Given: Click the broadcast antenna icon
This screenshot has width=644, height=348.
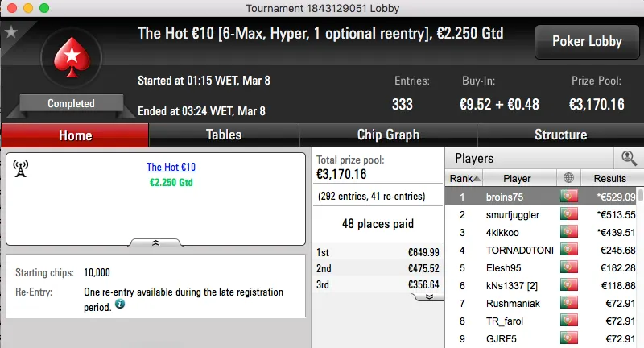Looking at the screenshot, I should (x=22, y=168).
